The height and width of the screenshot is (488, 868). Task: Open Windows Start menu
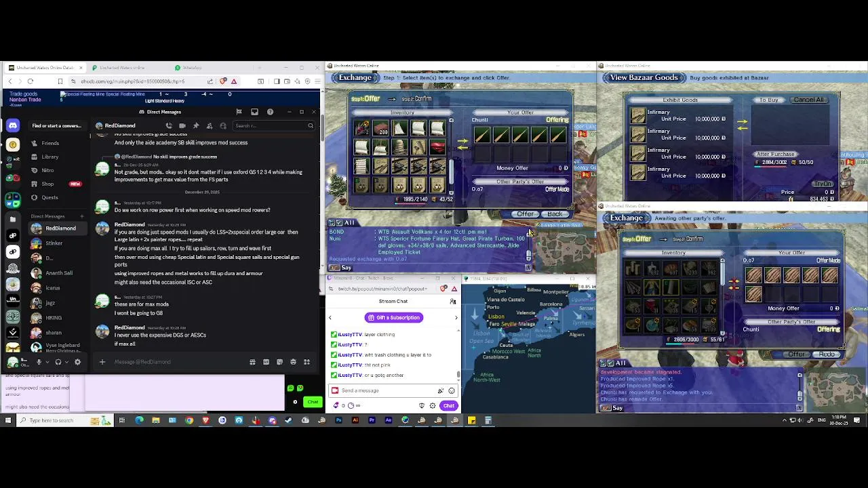[x=8, y=420]
